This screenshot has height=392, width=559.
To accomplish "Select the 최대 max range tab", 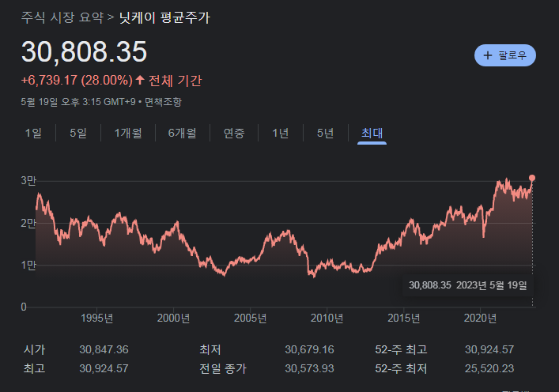I will pos(372,133).
